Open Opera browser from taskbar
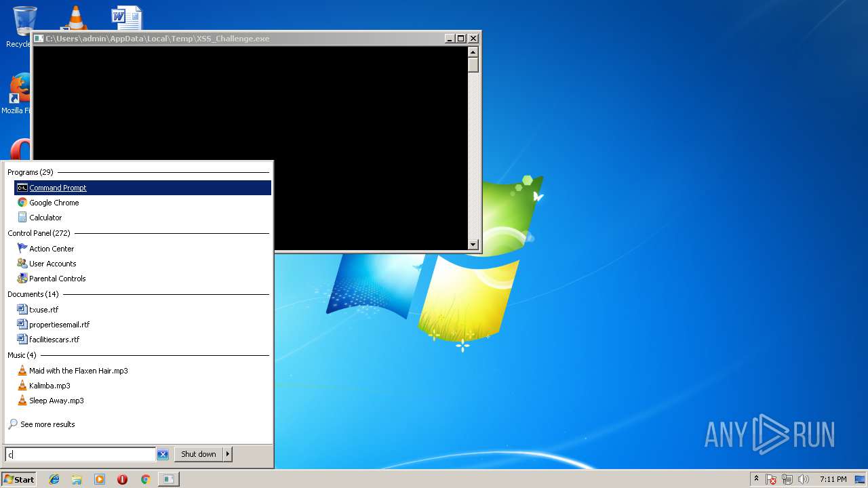Viewport: 868px width, 488px height. point(122,479)
